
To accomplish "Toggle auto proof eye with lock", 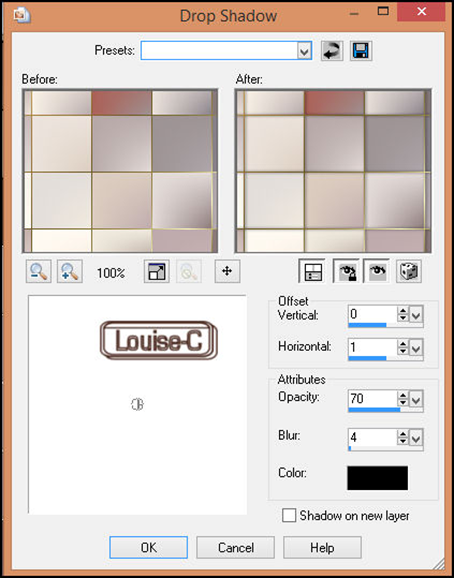I will [346, 271].
